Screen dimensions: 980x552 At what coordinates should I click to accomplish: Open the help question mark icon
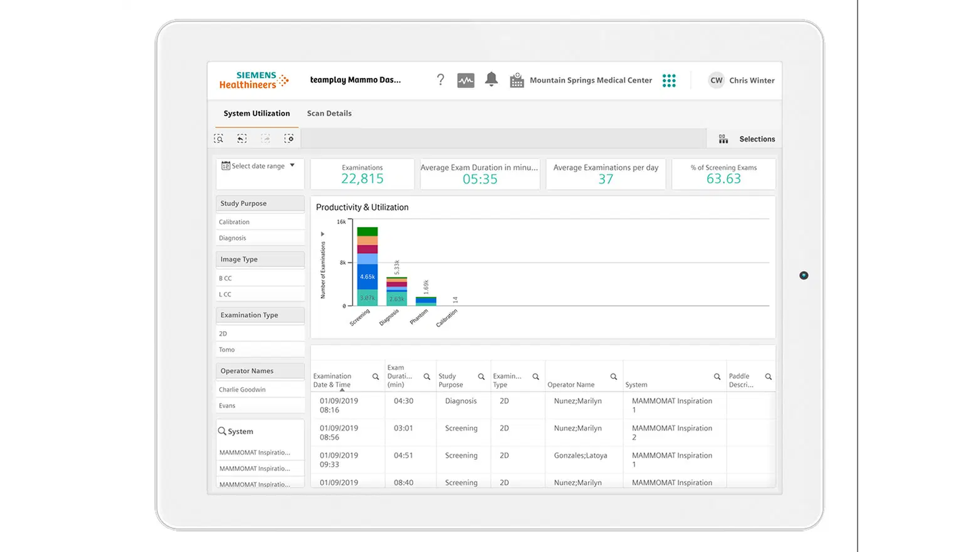(440, 80)
